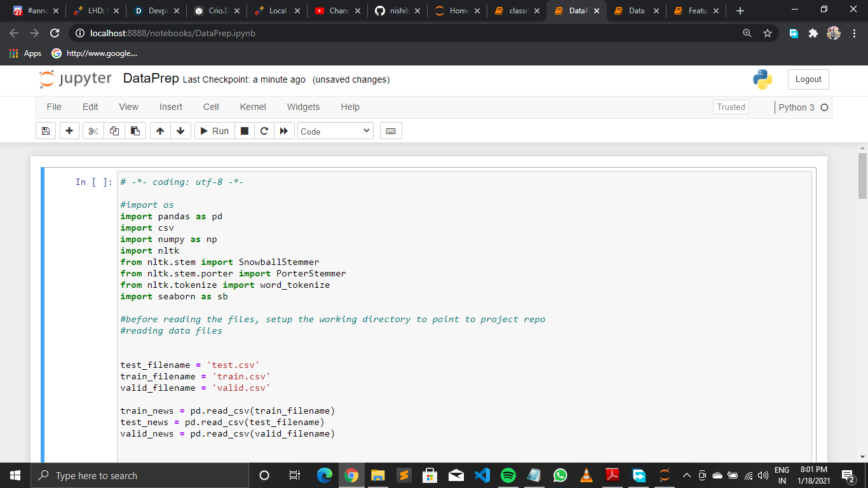868x488 pixels.
Task: Switch to the Featu notebook browser tab
Action: (x=696, y=11)
